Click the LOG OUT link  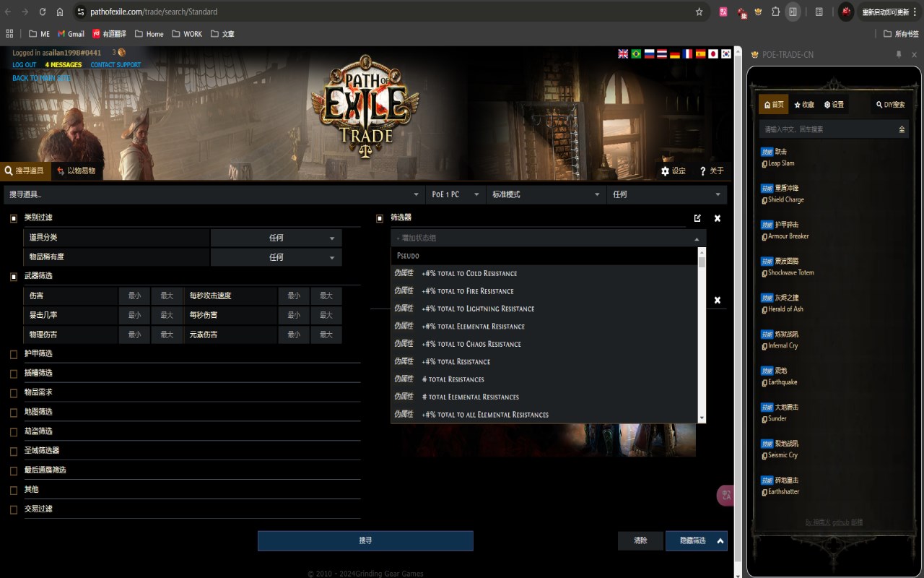24,65
